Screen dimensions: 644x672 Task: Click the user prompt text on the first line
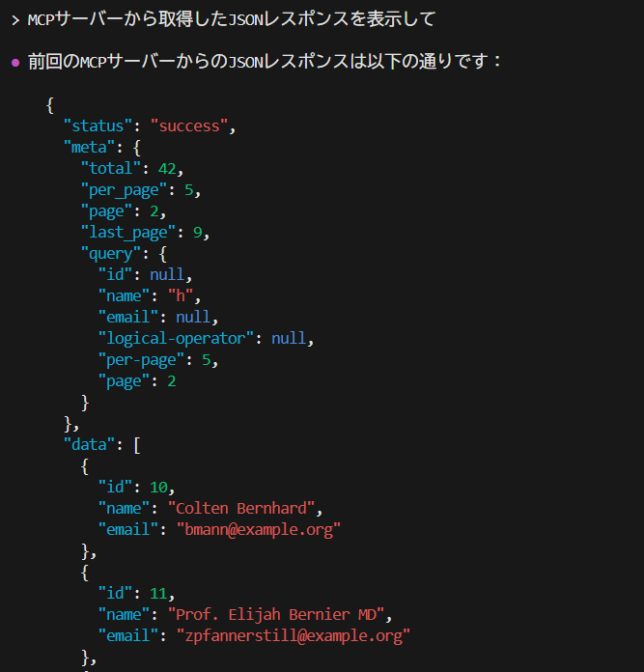tap(231, 19)
